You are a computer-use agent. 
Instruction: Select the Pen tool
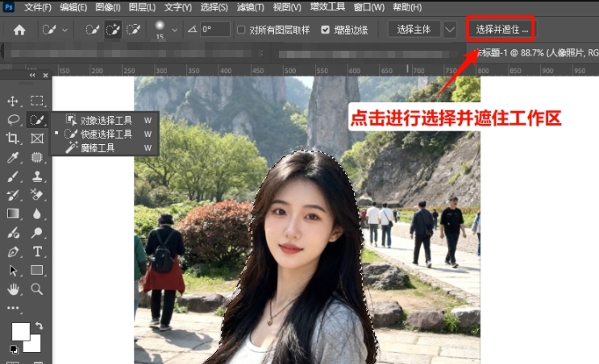(13, 252)
